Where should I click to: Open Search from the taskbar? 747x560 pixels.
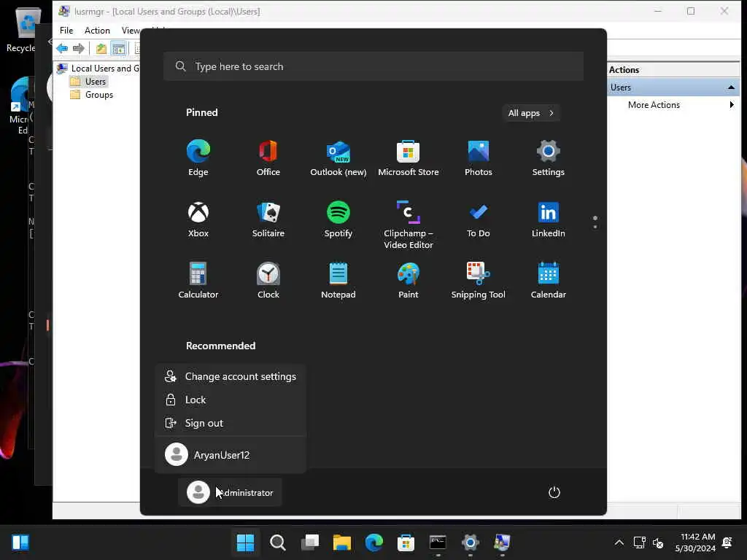pos(278,542)
